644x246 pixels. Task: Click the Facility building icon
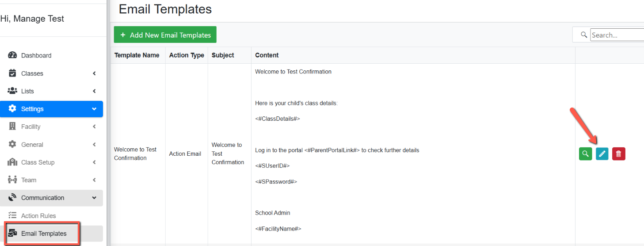click(x=12, y=127)
